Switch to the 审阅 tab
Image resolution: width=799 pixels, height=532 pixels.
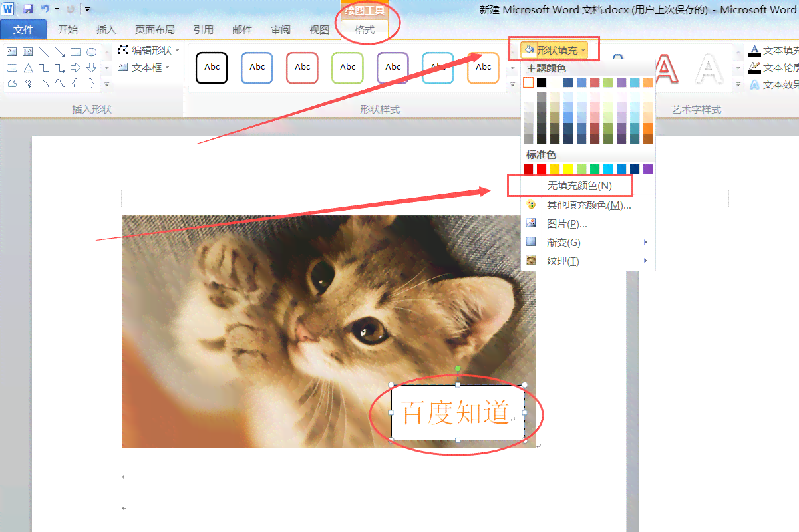[281, 29]
